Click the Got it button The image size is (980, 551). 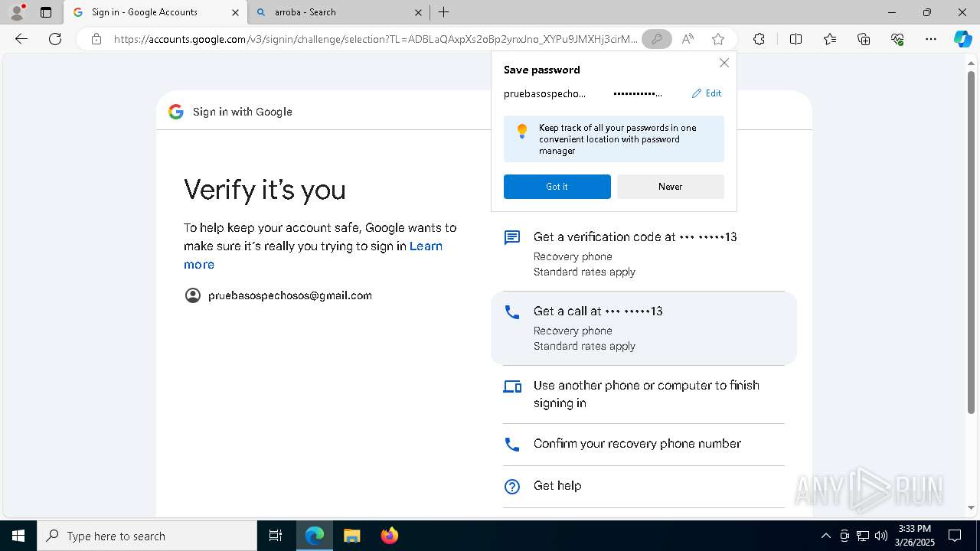pos(557,187)
